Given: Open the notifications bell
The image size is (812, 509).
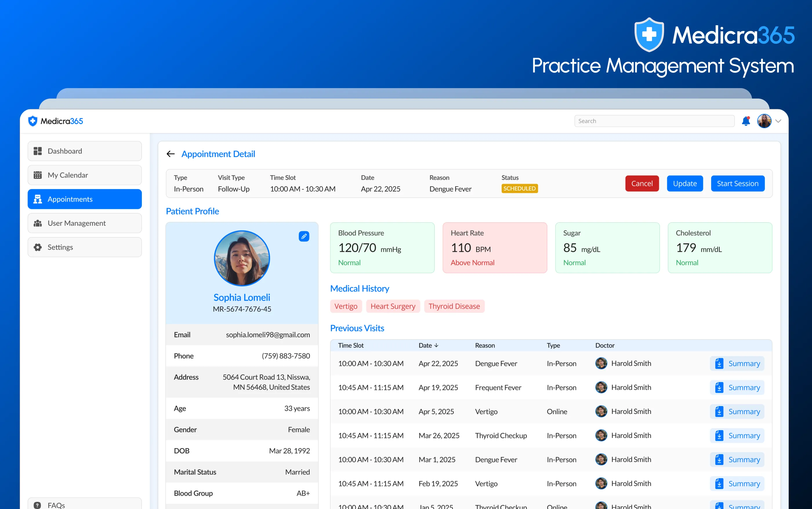Looking at the screenshot, I should tap(746, 121).
